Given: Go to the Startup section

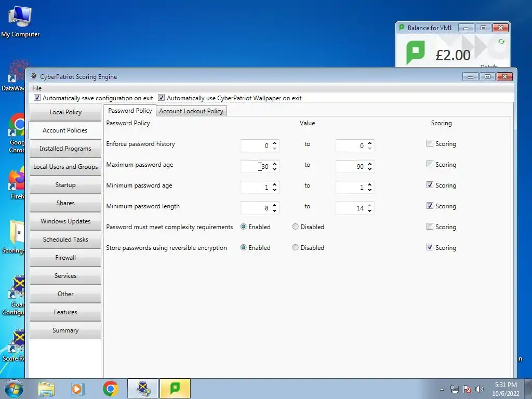Looking at the screenshot, I should pyautogui.click(x=65, y=184).
